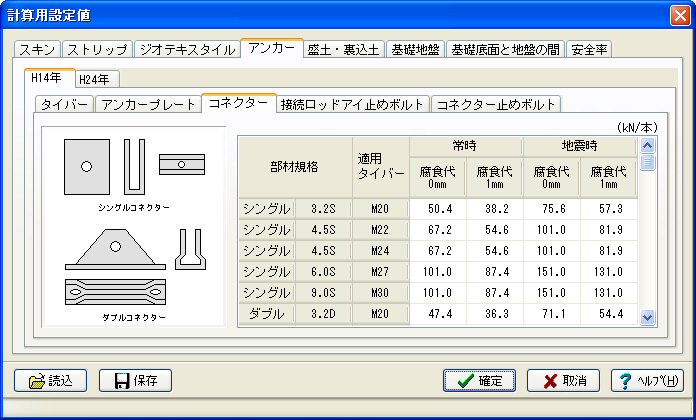Image resolution: width=696 pixels, height=420 pixels.
Task: Open the 盛土・裏込土 tab
Action: (x=344, y=49)
